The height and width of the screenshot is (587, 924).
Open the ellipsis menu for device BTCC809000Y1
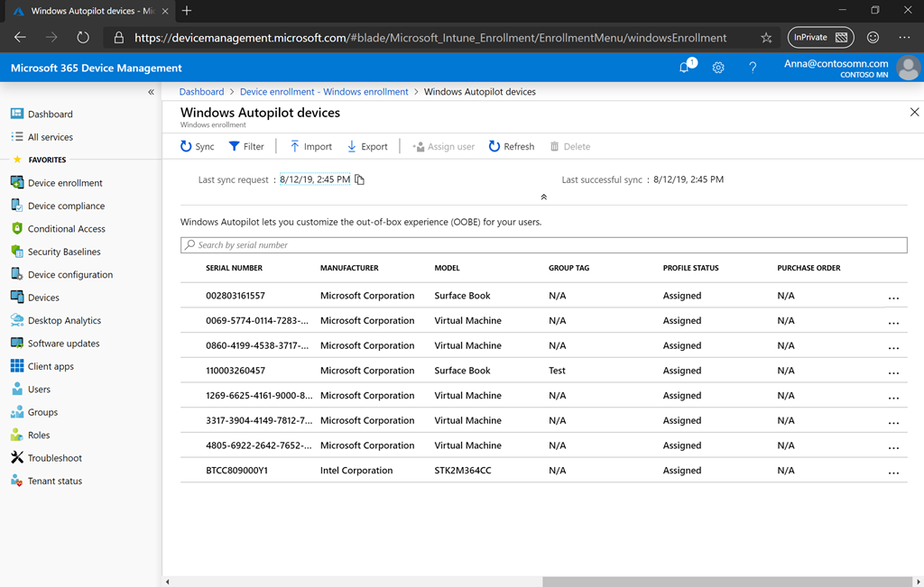coord(894,471)
